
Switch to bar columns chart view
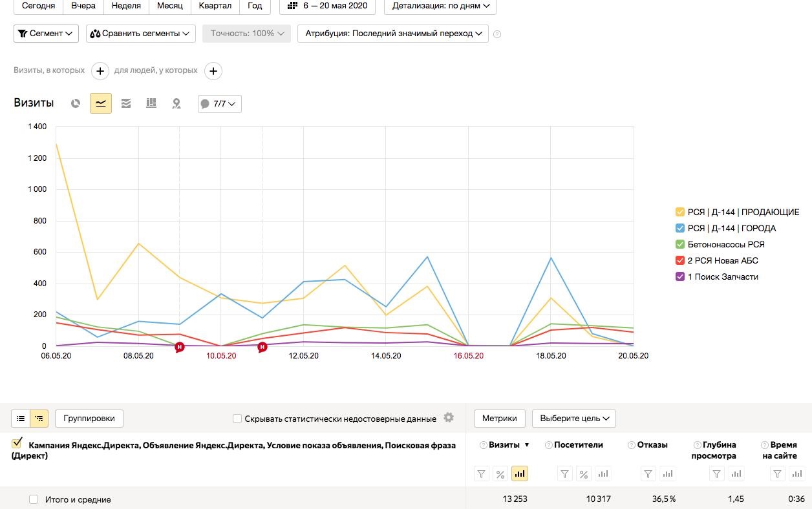click(x=151, y=103)
